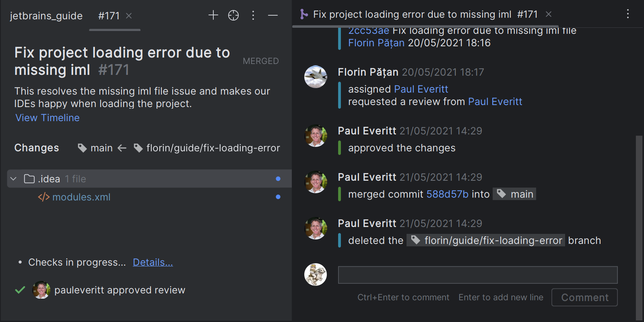Click Florin Pățan's airplane avatar
The image size is (644, 322).
pos(316,76)
